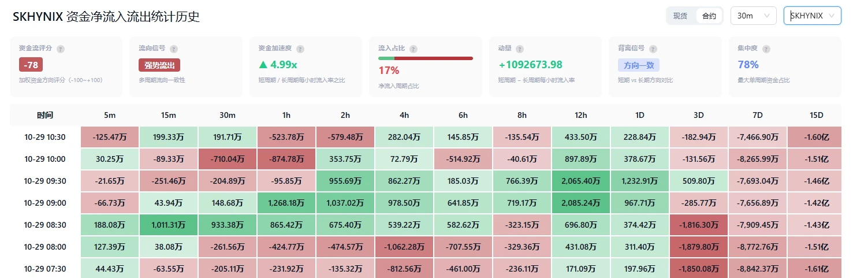This screenshot has height=278, width=868.
Task: Open help icon next to 流向信号
Action: click(x=174, y=49)
